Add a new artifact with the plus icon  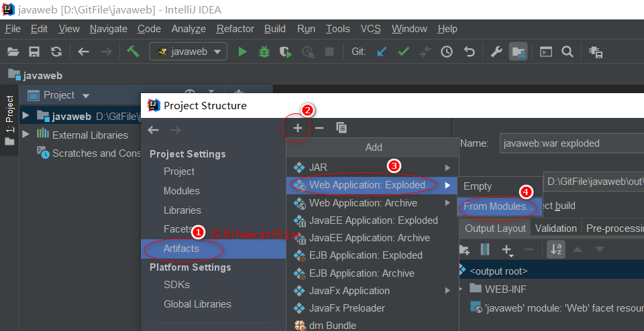click(298, 129)
